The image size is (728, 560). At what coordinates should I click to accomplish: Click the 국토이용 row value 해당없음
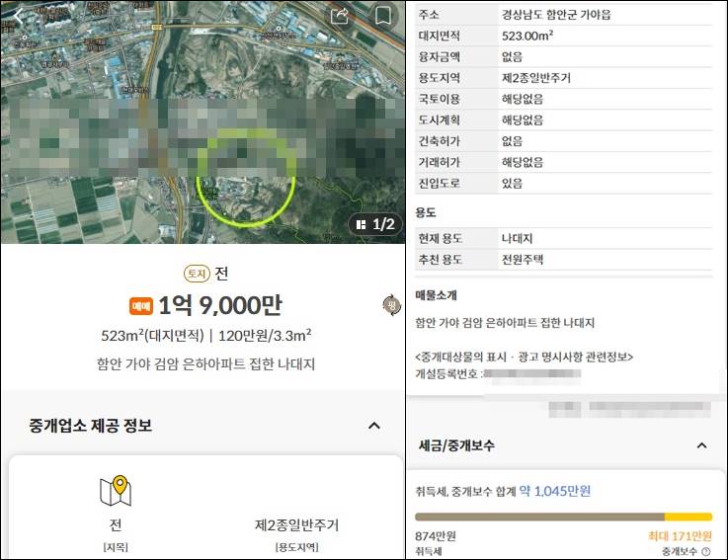(523, 99)
